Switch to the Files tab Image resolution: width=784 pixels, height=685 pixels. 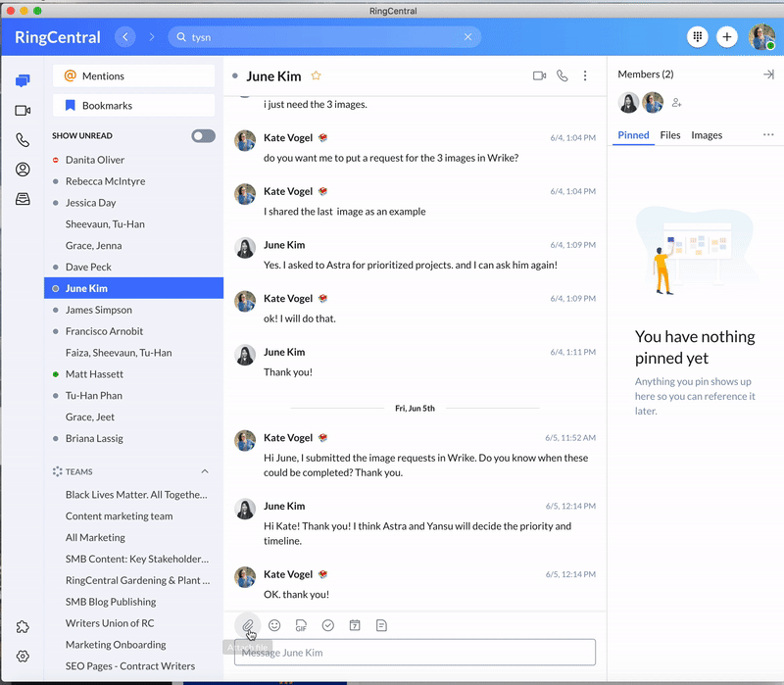pyautogui.click(x=670, y=134)
